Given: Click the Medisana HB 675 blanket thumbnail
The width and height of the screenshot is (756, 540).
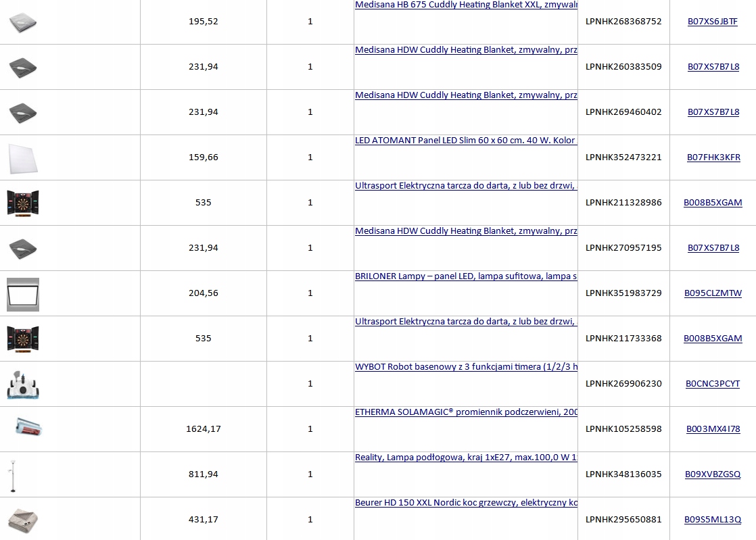Looking at the screenshot, I should (x=23, y=22).
